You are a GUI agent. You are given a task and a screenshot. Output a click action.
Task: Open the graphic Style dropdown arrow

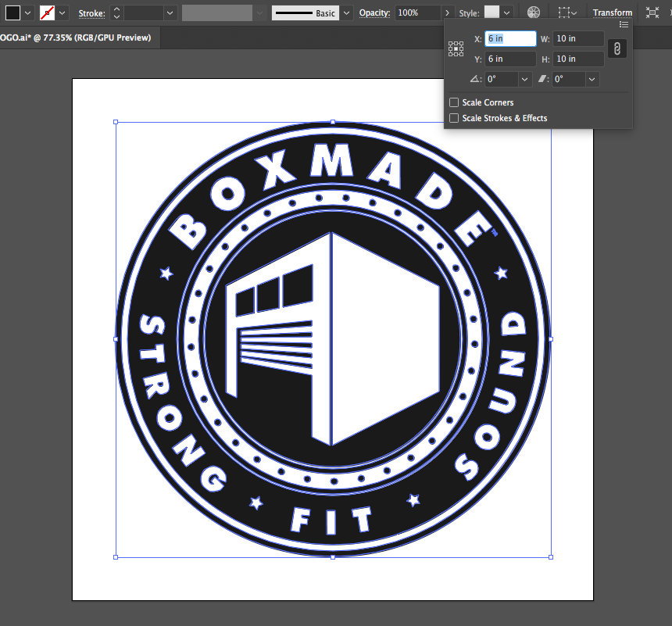coord(506,13)
